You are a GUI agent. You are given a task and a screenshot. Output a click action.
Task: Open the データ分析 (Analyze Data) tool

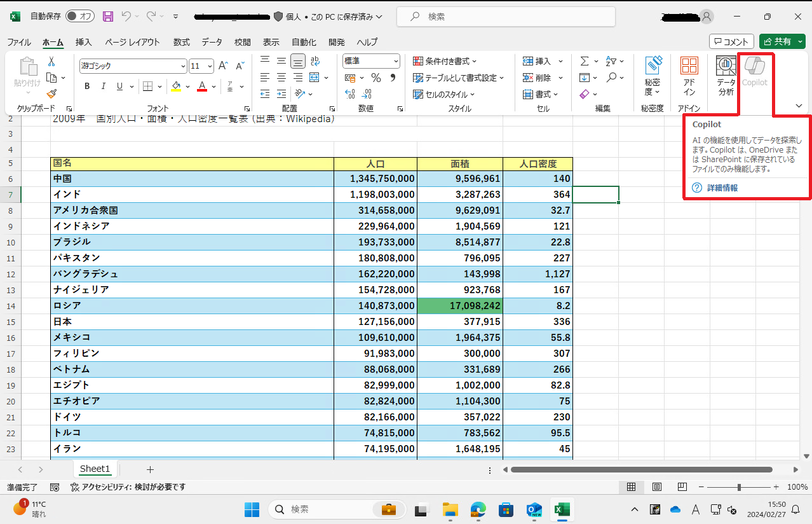click(726, 76)
